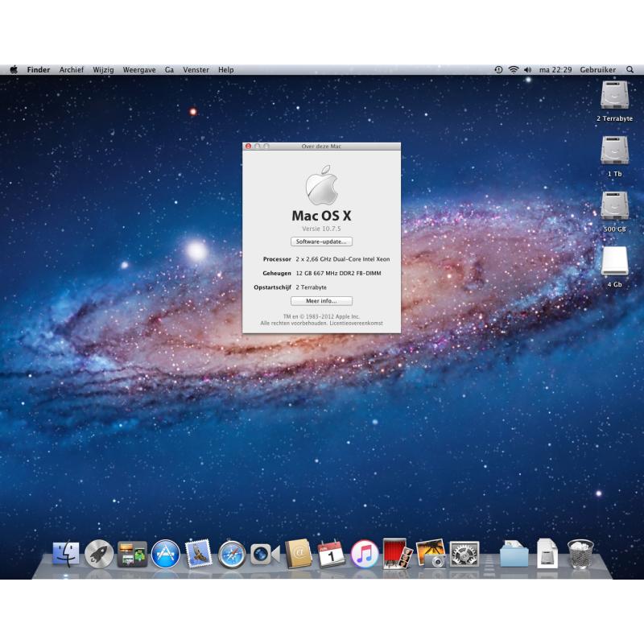Select the 1 Tb drive icon
644x644 pixels.
click(x=614, y=151)
